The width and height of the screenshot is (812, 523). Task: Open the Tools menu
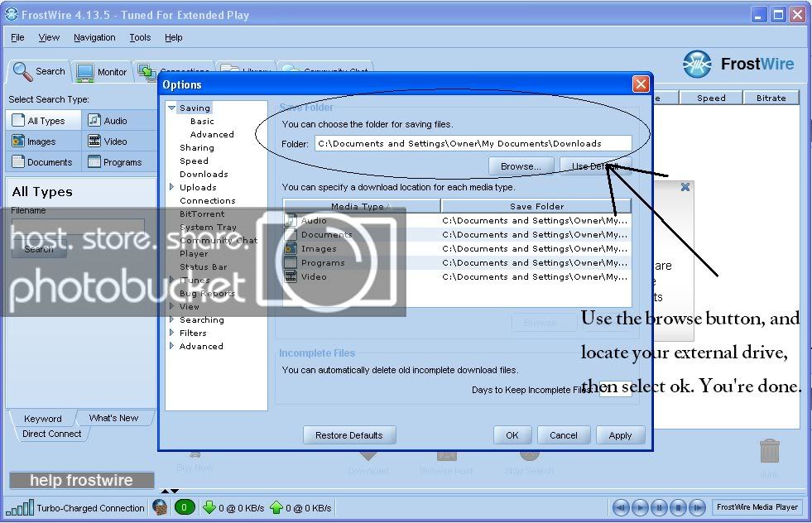pyautogui.click(x=140, y=37)
